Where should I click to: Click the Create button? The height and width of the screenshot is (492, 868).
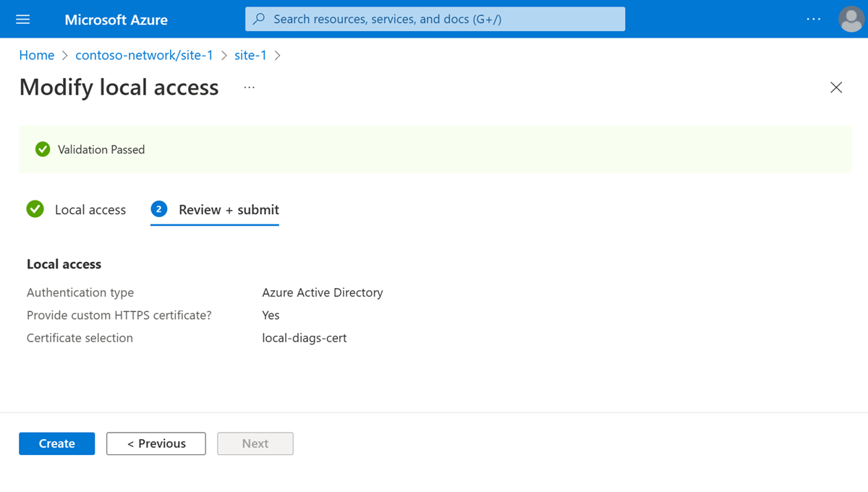56,444
